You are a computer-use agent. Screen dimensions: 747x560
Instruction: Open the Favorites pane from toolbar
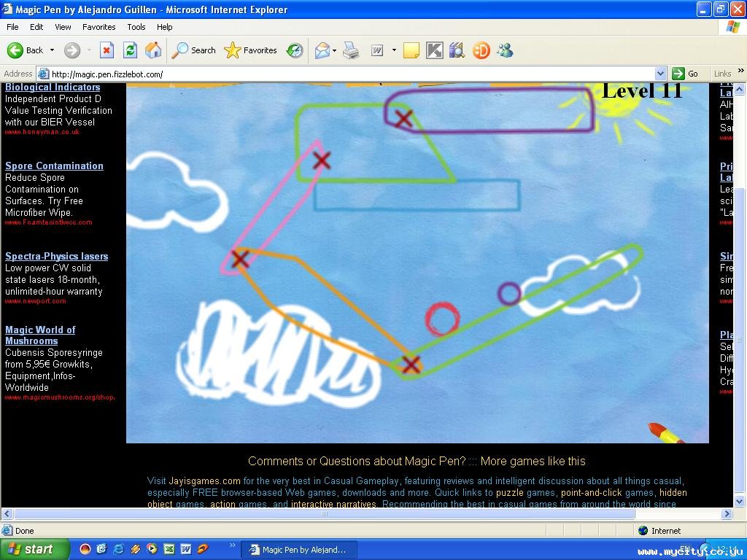coord(251,50)
